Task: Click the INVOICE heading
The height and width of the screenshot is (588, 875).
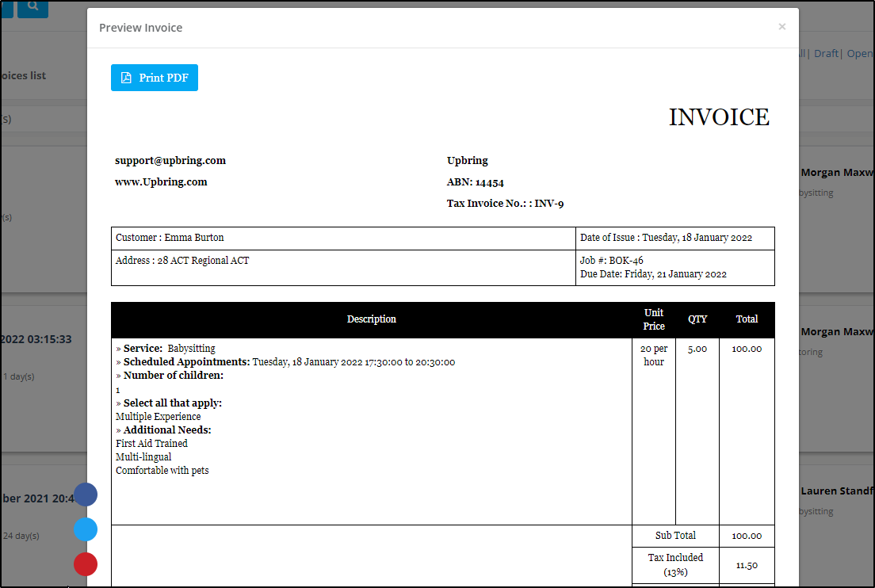Action: [719, 117]
